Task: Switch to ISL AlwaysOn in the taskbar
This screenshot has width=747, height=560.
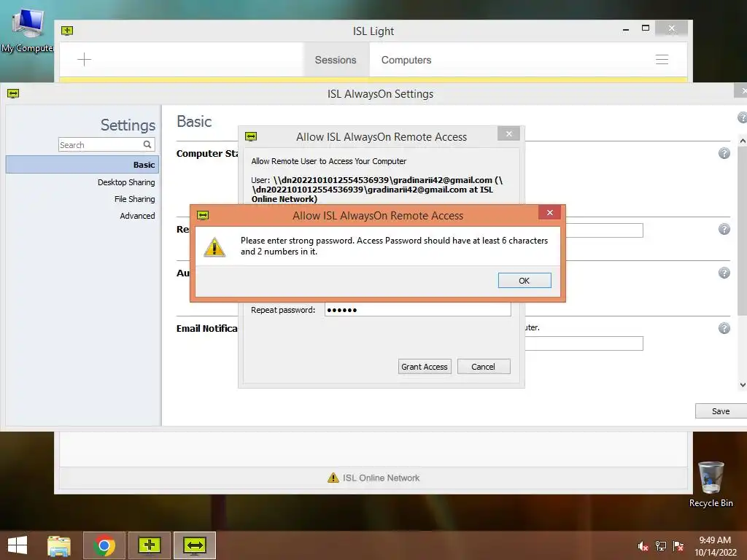Action: [x=194, y=545]
